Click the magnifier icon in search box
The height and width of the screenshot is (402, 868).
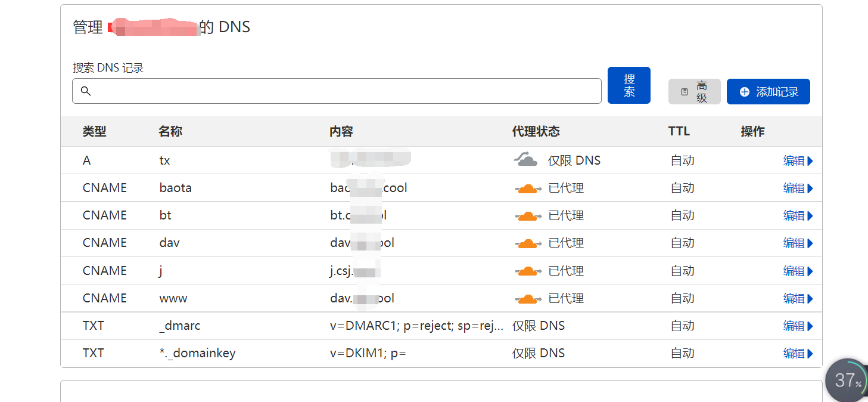coord(86,91)
